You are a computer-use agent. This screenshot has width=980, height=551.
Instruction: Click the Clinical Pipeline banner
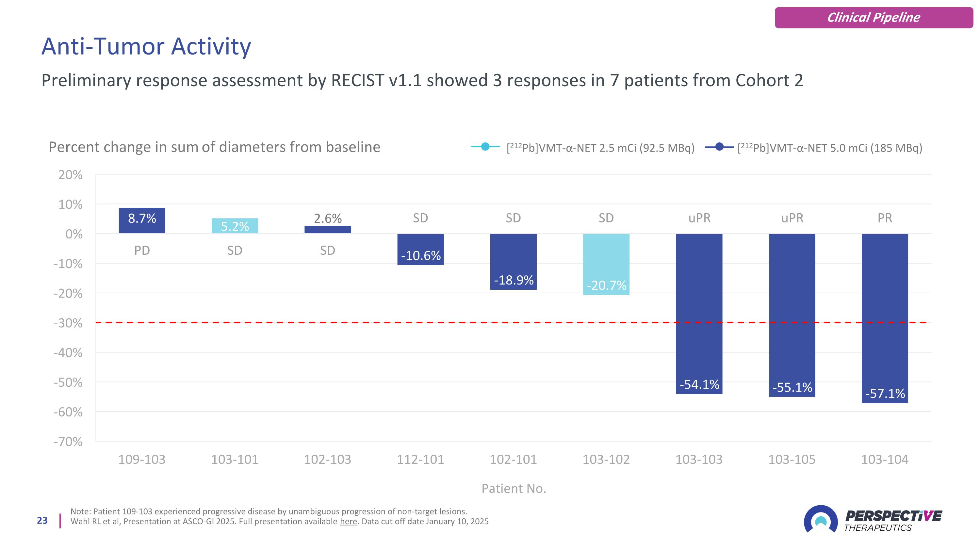click(x=874, y=18)
